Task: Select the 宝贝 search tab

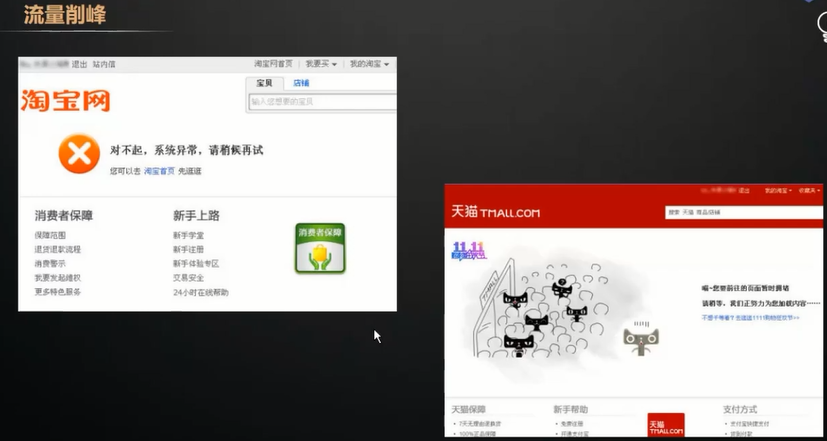Action: [264, 83]
